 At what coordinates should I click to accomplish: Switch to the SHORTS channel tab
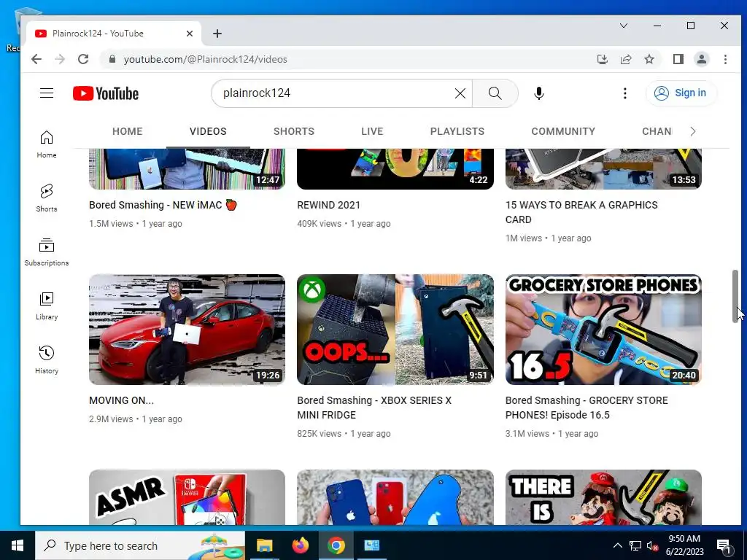[x=294, y=131]
